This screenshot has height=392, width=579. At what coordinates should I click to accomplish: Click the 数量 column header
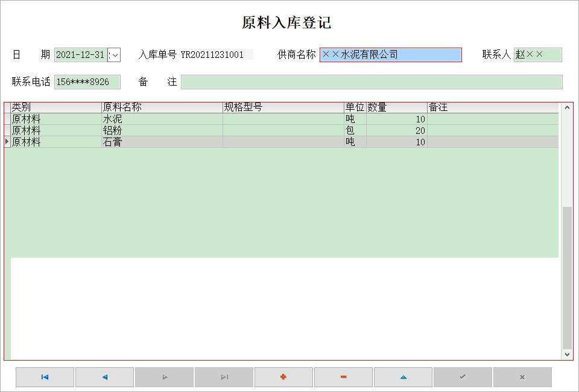[397, 107]
